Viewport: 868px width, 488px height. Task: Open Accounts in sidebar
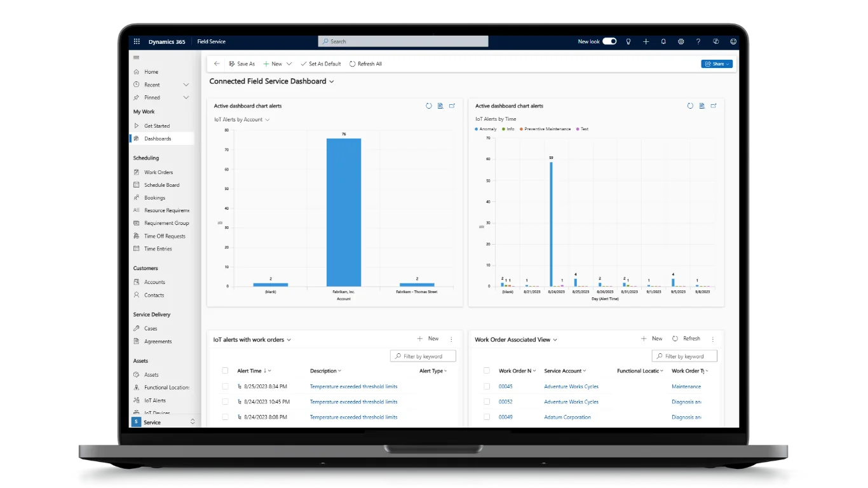click(x=154, y=282)
